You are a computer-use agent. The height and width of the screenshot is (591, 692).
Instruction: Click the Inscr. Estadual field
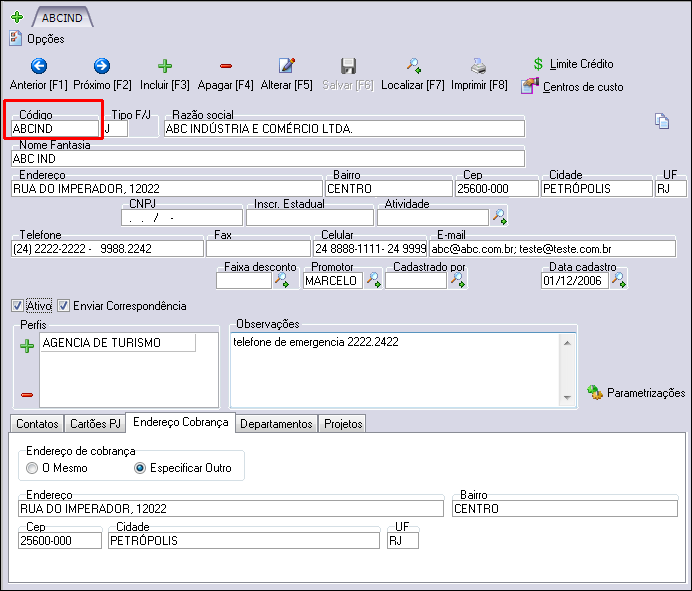click(310, 218)
